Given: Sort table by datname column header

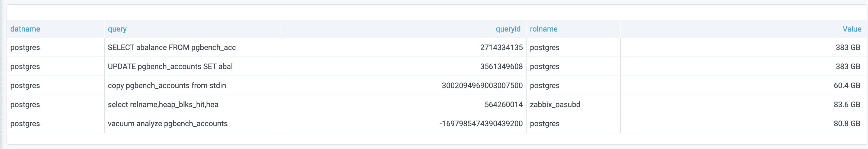Looking at the screenshot, I should (x=25, y=29).
